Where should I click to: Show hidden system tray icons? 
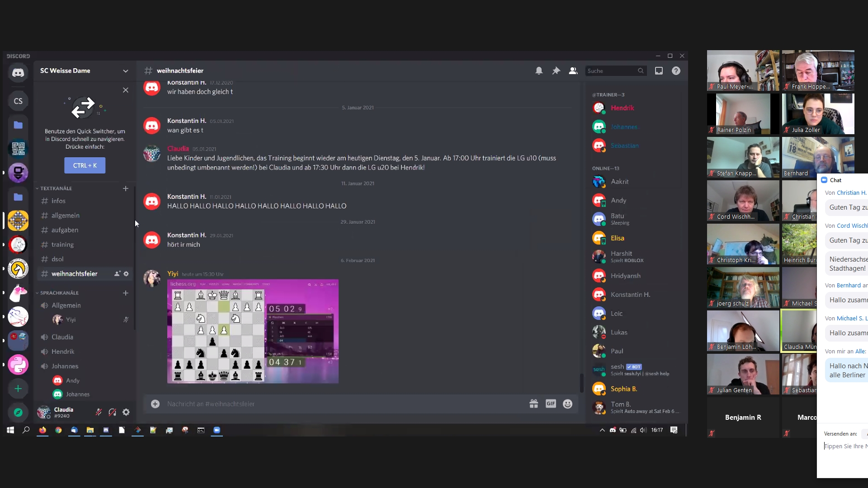[602, 430]
